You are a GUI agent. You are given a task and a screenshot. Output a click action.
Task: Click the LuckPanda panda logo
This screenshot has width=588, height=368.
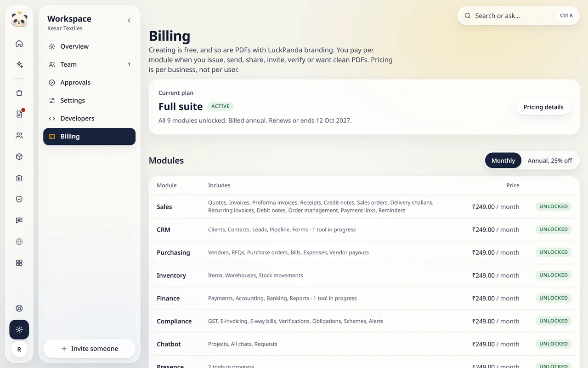click(x=19, y=19)
